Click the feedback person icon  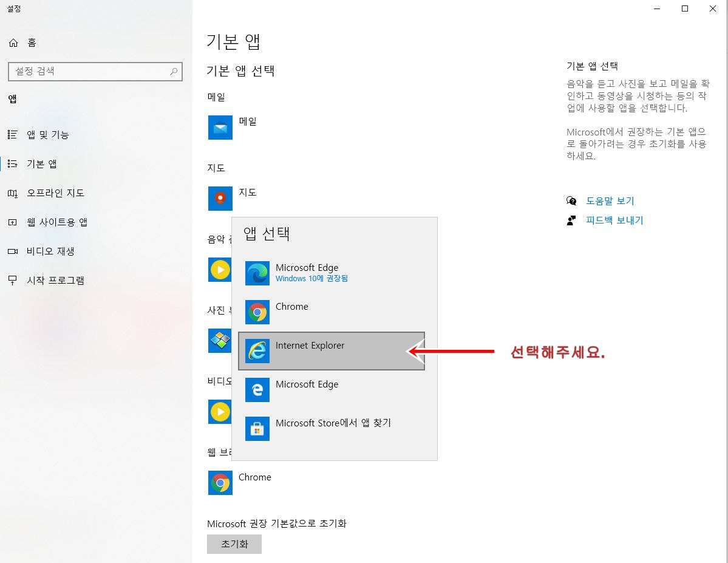(571, 220)
